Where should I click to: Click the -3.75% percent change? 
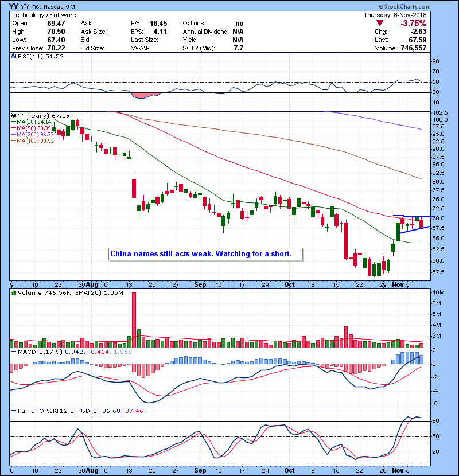pos(413,24)
